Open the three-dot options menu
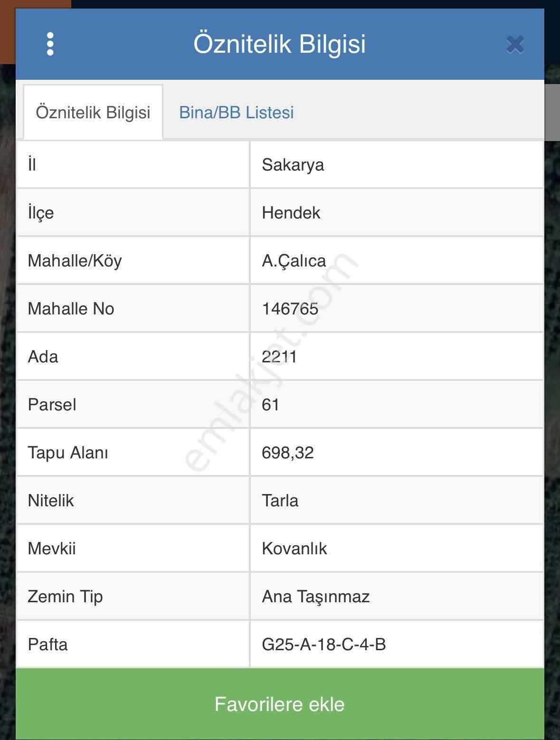 pyautogui.click(x=50, y=44)
